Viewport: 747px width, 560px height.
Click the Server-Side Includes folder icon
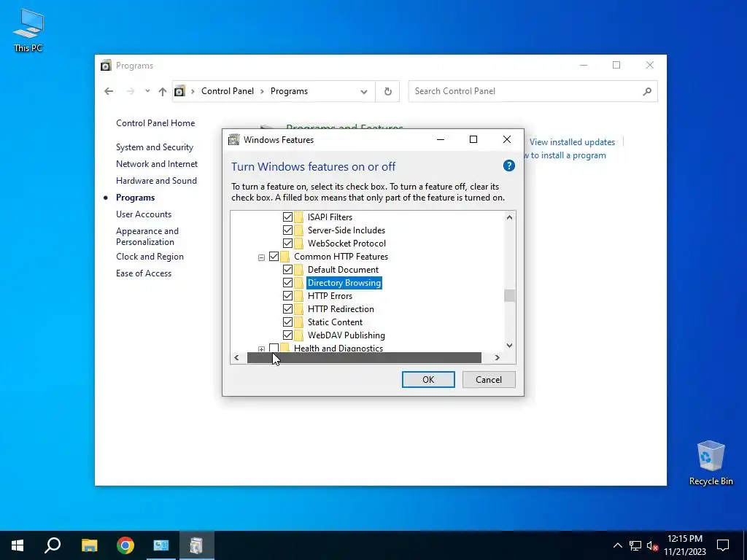click(x=298, y=230)
